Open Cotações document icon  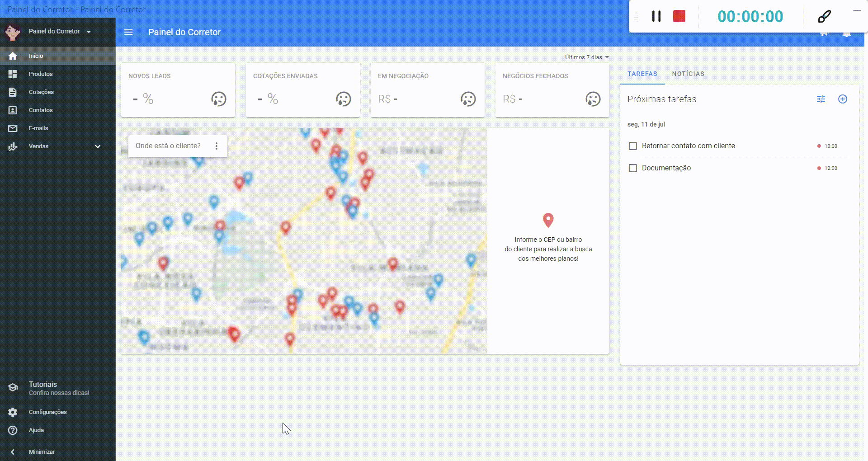click(13, 92)
